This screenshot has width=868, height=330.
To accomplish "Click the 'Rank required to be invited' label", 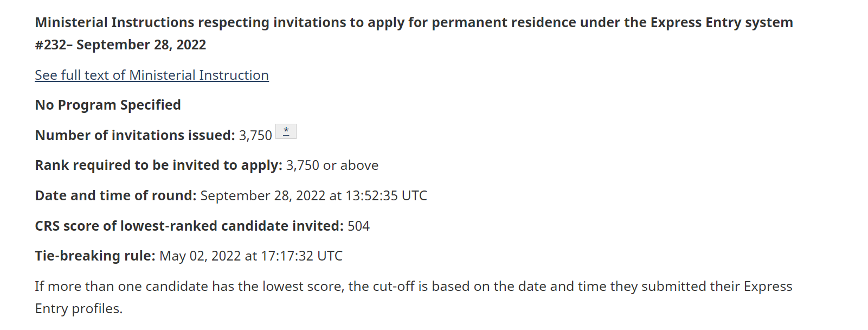I will 158,165.
